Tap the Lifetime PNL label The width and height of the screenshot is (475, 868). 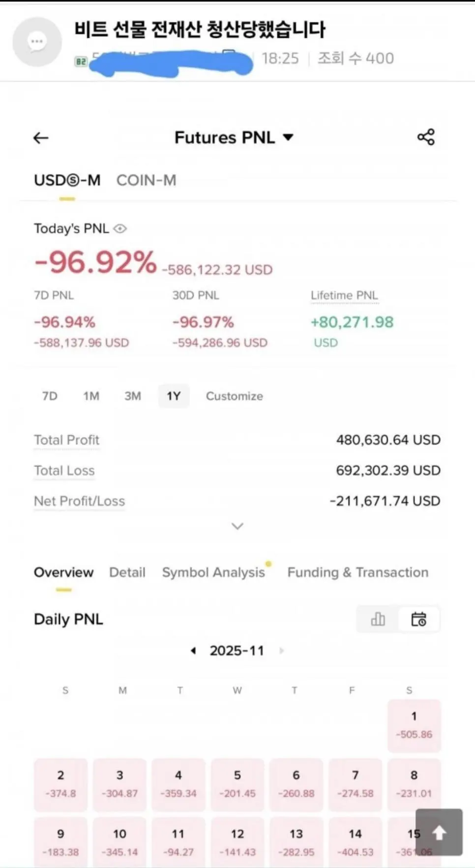(x=344, y=295)
